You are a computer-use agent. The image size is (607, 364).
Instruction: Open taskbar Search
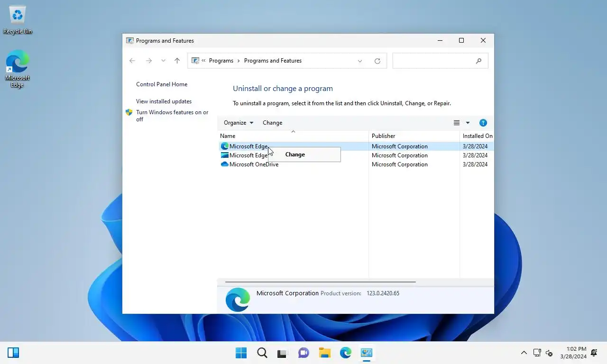click(x=262, y=353)
